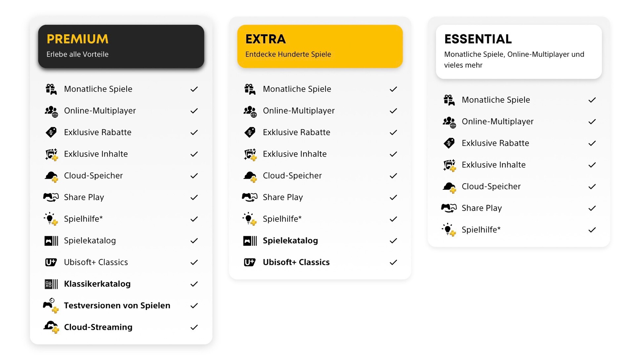Click the Exklusive Inhalte label in Essential

493,165
